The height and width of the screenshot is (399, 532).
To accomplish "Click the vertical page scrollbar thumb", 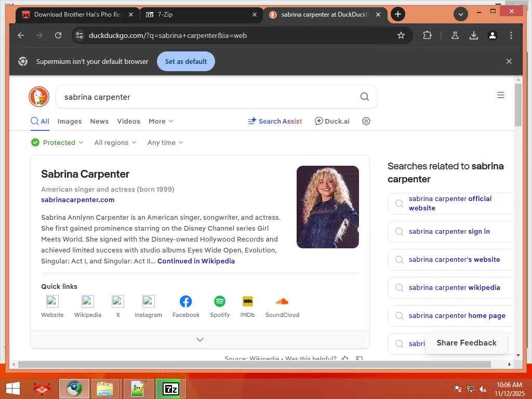I will (518, 104).
